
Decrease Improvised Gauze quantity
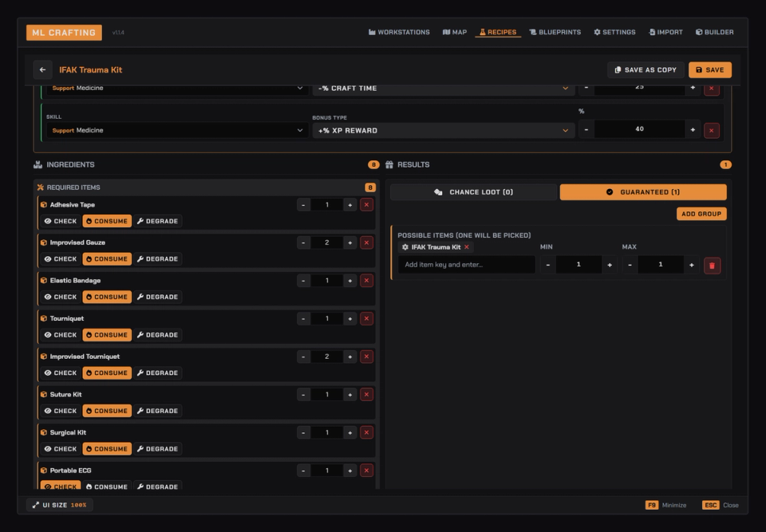[303, 242]
